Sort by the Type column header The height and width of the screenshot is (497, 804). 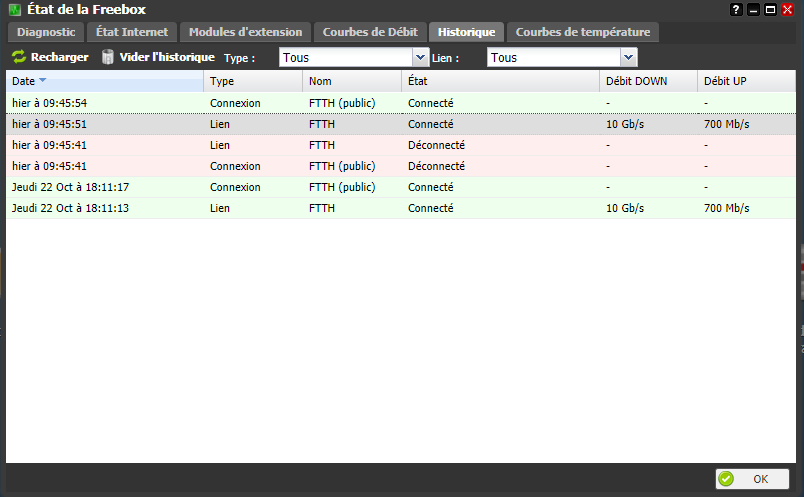tap(253, 81)
